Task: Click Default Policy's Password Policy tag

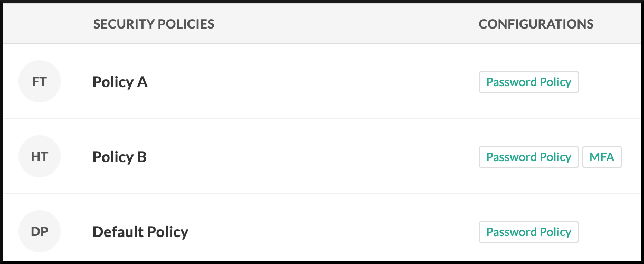Action: (x=528, y=232)
